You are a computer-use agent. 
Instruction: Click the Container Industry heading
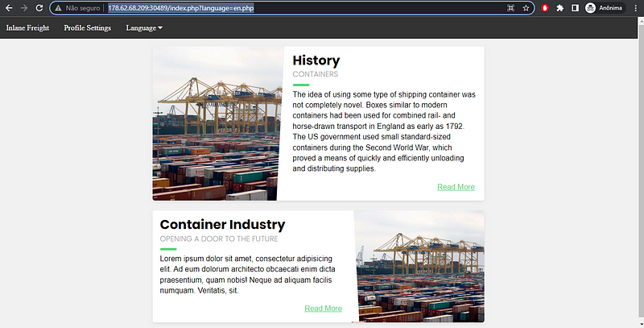222,224
